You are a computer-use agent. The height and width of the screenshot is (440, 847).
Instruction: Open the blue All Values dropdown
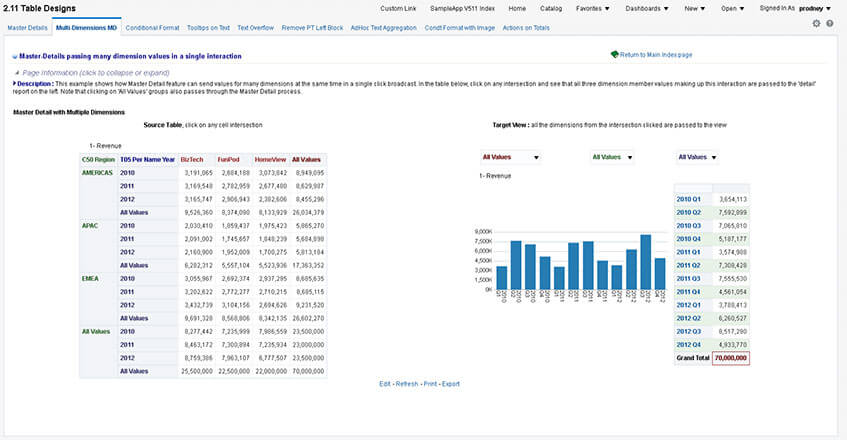coord(697,157)
